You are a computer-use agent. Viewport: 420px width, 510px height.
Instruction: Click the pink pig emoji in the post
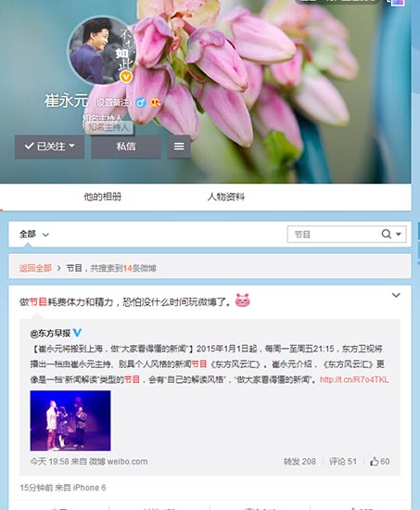point(242,300)
